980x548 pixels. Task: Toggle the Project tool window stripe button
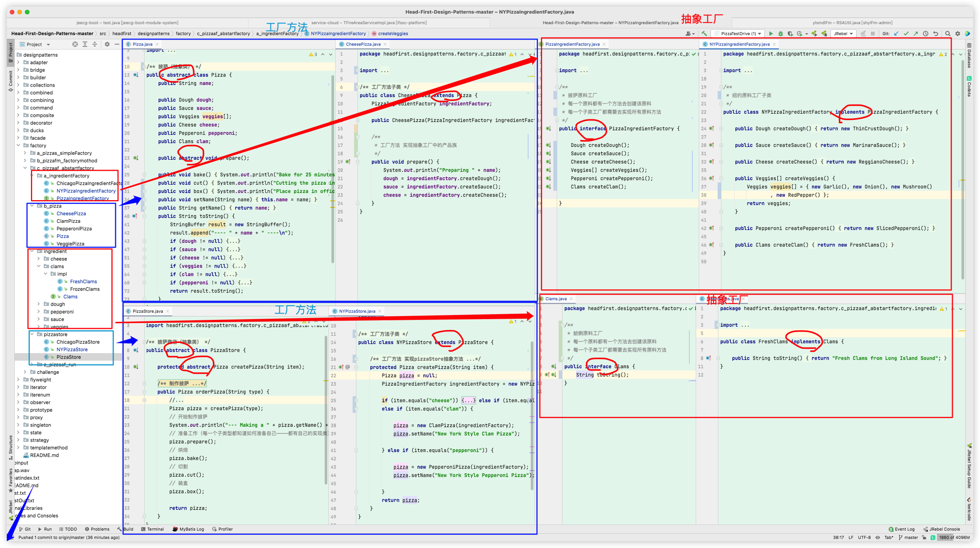pos(11,52)
